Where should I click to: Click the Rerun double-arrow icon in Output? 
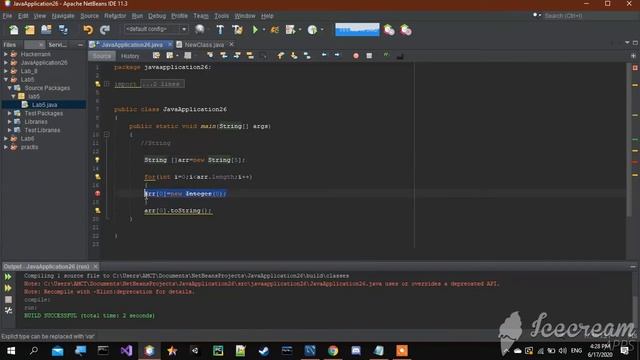[x=8, y=277]
